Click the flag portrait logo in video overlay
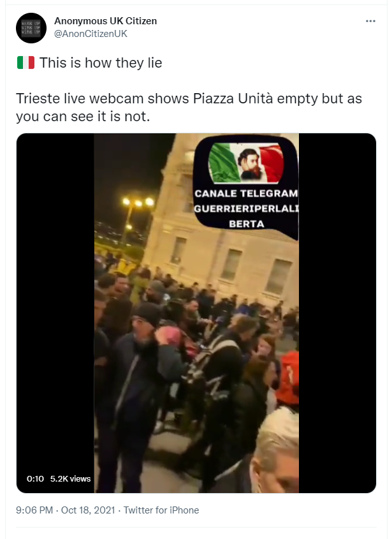392x539 pixels. point(246,163)
